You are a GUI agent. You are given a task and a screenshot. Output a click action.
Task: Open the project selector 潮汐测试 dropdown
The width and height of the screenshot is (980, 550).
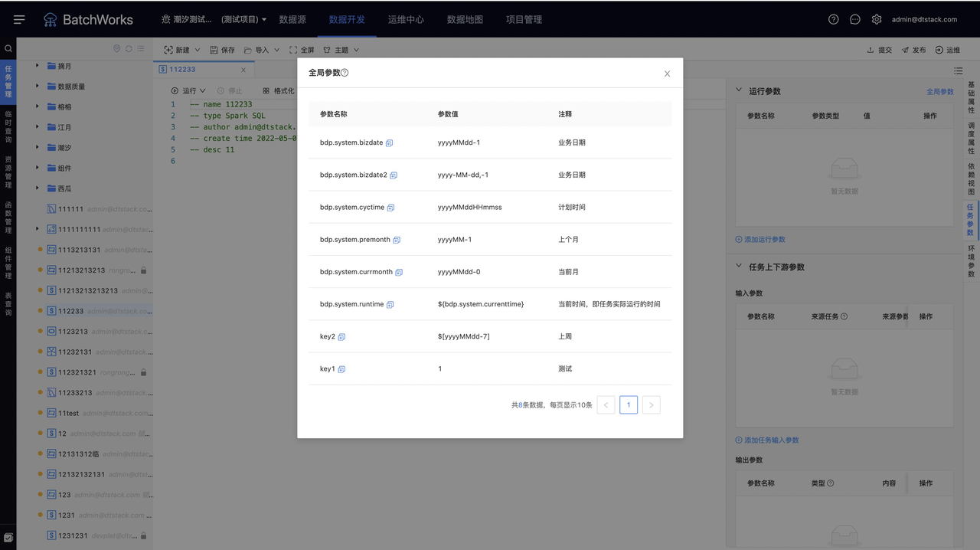tap(214, 19)
